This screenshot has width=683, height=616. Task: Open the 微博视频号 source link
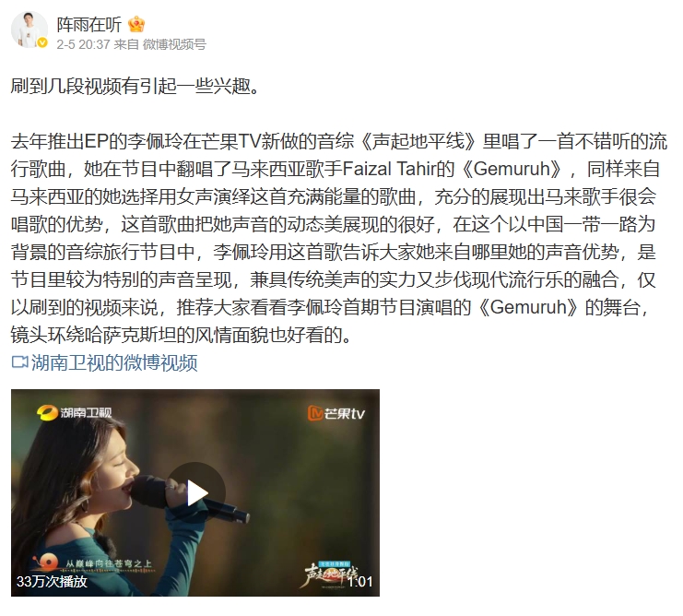point(174,44)
